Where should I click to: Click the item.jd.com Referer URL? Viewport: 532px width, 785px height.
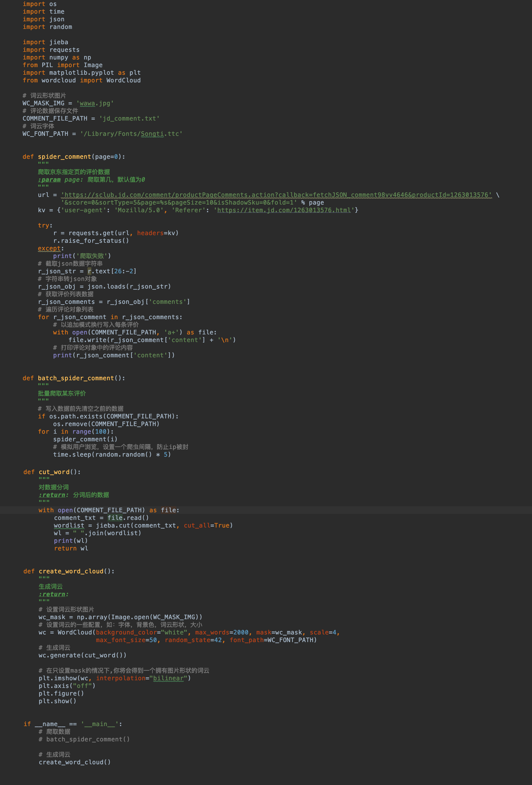click(x=284, y=210)
